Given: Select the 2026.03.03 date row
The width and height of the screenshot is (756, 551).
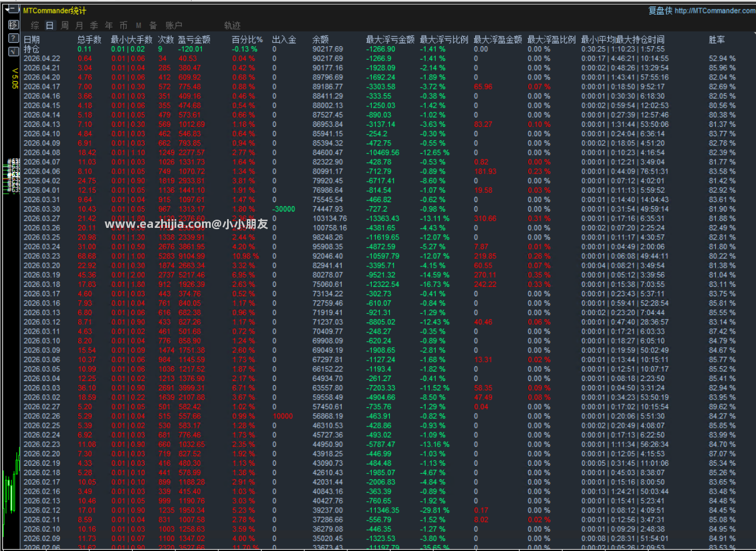Looking at the screenshot, I should coord(41,388).
